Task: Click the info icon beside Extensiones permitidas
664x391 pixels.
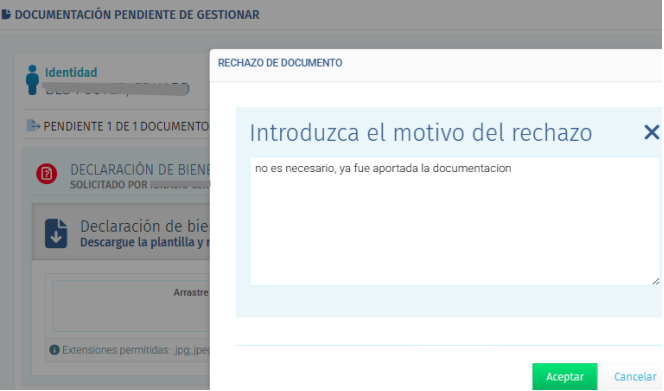Action: click(x=54, y=350)
